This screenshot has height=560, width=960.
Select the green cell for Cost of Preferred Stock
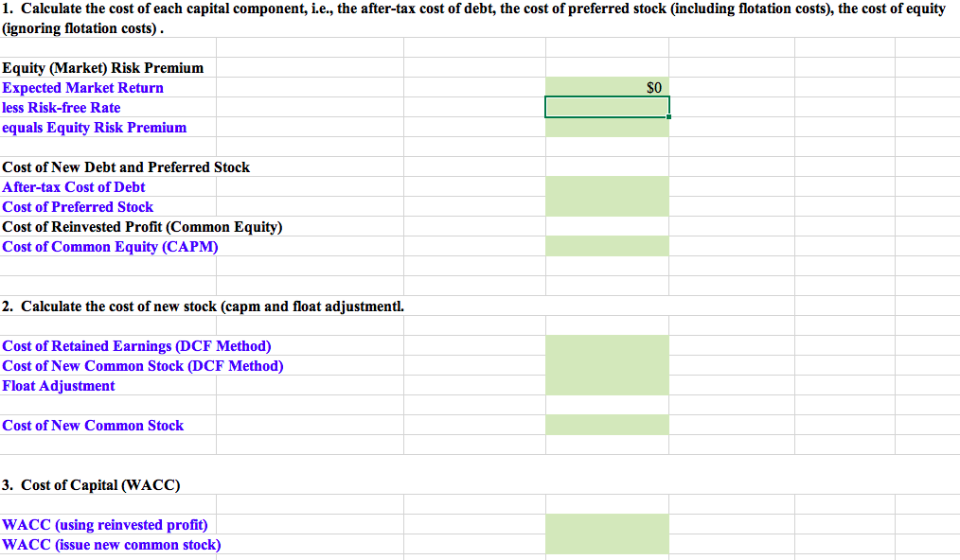coord(607,206)
